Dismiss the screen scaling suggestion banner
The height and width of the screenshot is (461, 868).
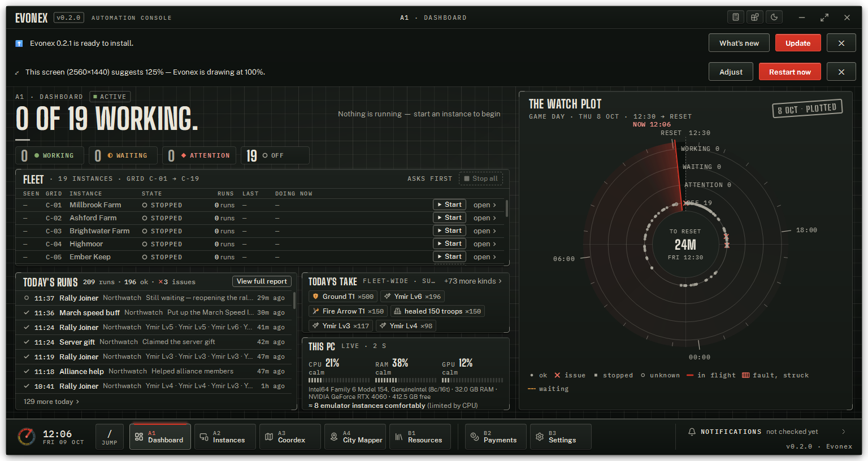(841, 72)
